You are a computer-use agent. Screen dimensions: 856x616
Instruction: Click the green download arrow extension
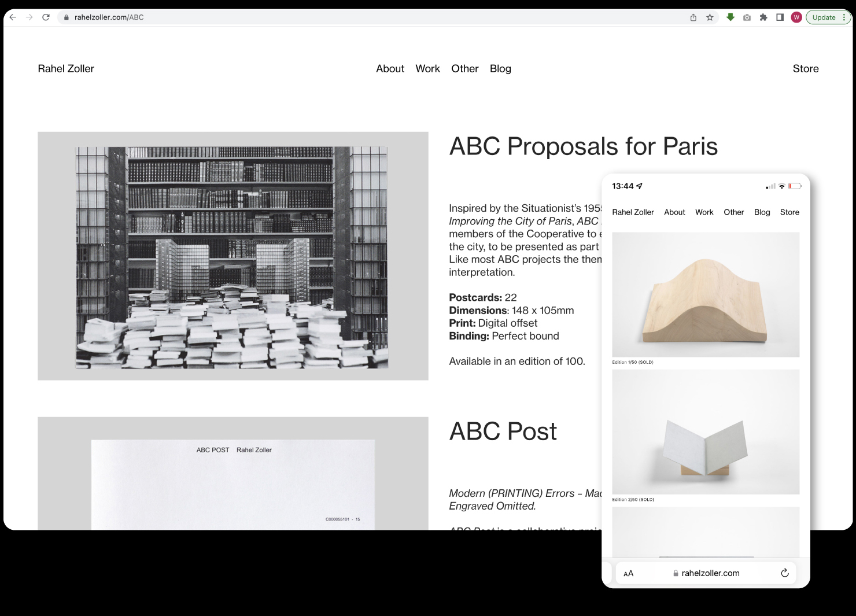730,17
